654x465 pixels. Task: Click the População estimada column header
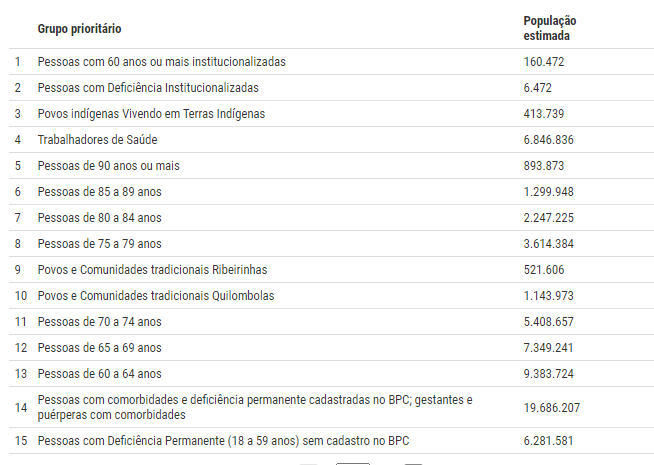coord(550,28)
